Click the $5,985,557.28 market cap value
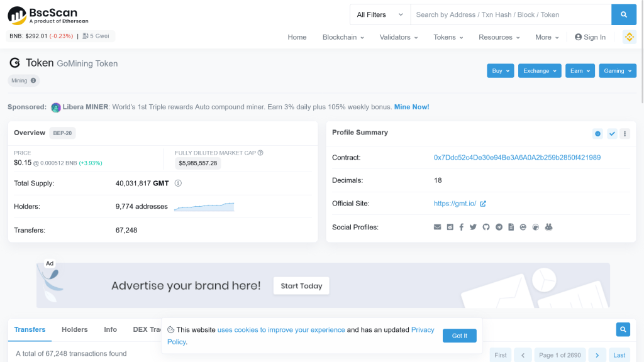Image resolution: width=644 pixels, height=362 pixels. pyautogui.click(x=198, y=163)
